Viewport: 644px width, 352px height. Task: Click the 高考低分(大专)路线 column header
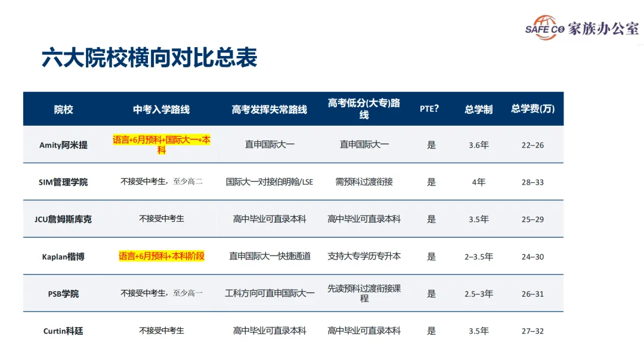(364, 109)
